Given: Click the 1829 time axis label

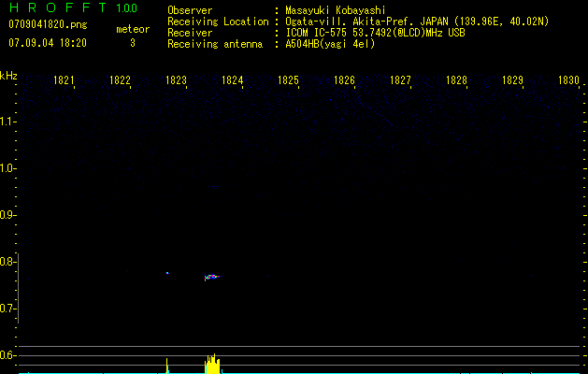Looking at the screenshot, I should (x=512, y=80).
